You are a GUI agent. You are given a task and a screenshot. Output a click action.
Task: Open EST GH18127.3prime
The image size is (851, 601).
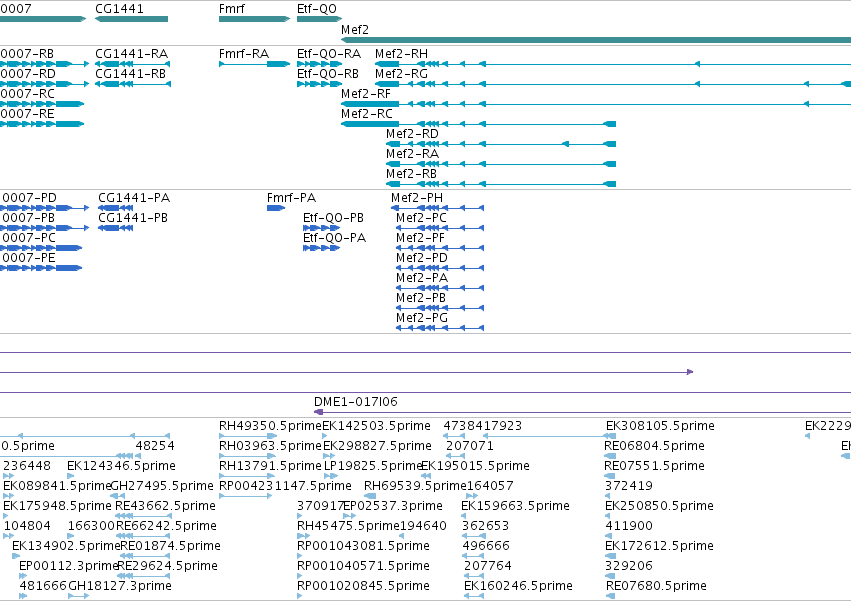[x=120, y=586]
